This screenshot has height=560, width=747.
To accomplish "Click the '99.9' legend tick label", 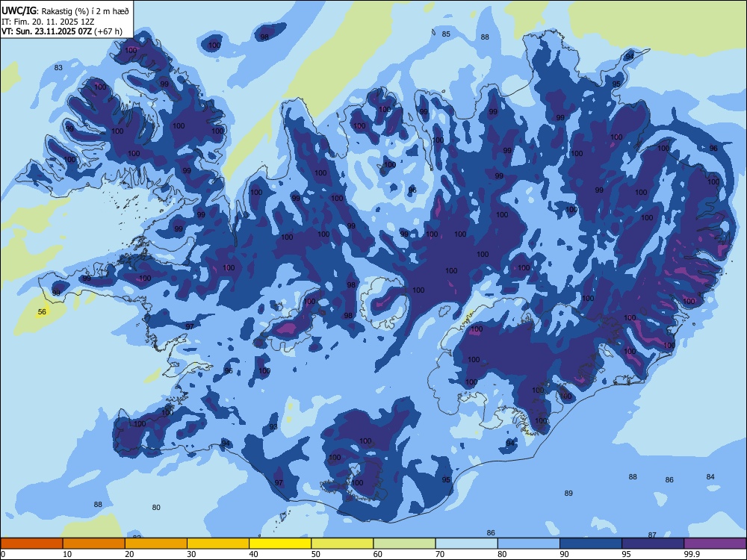I will pos(692,554).
